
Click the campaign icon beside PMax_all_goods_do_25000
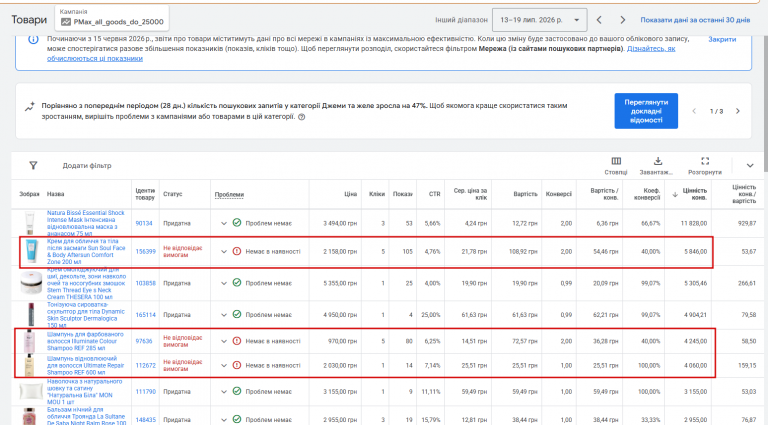66,22
